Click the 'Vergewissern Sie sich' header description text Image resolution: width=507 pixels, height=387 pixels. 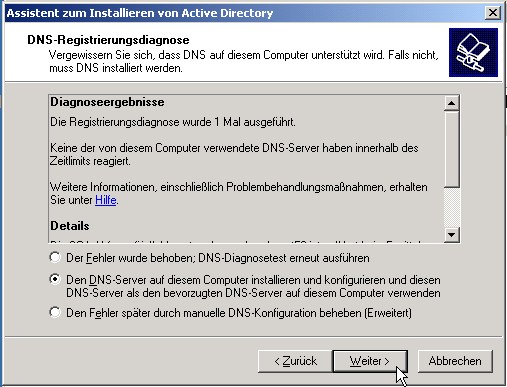point(243,61)
